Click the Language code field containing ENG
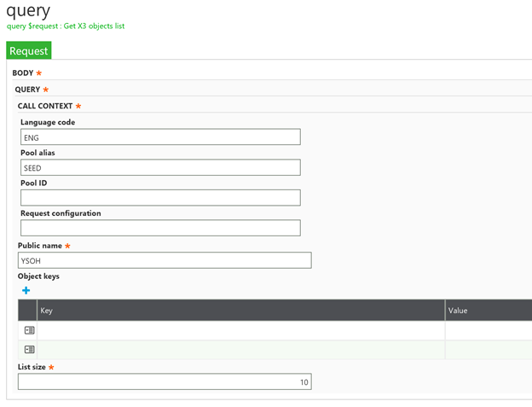The width and height of the screenshot is (532, 407). pyautogui.click(x=160, y=137)
